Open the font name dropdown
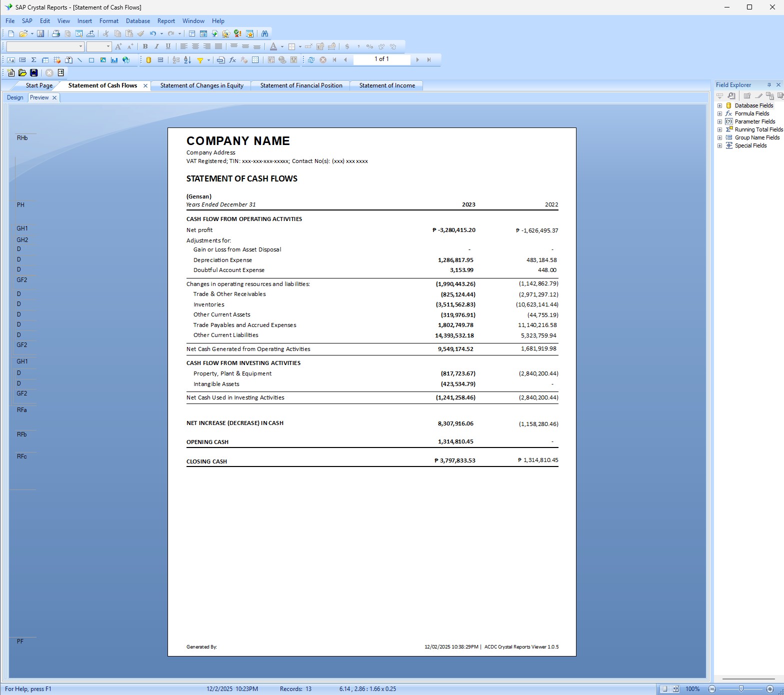The width and height of the screenshot is (784, 695). tap(80, 46)
